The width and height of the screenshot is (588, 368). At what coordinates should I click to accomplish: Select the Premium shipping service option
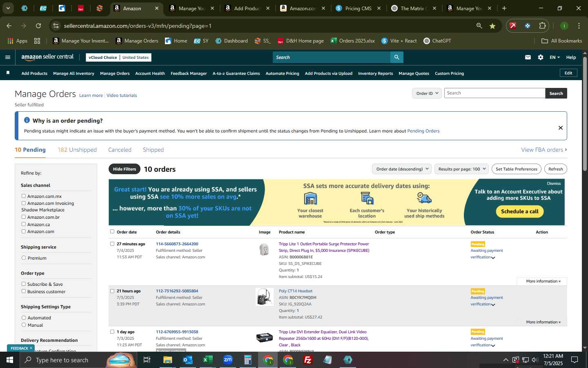pos(24,258)
